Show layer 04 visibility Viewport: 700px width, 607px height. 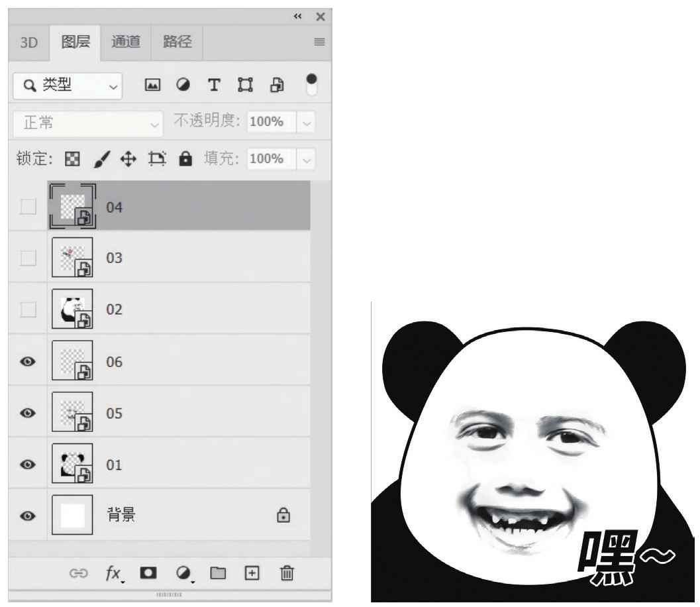click(x=28, y=207)
